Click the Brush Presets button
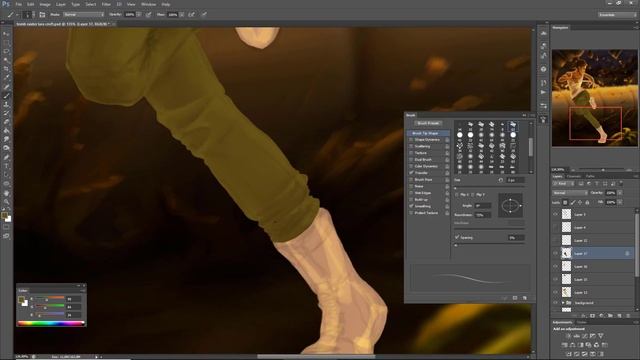This screenshot has width=640, height=360. tap(428, 123)
